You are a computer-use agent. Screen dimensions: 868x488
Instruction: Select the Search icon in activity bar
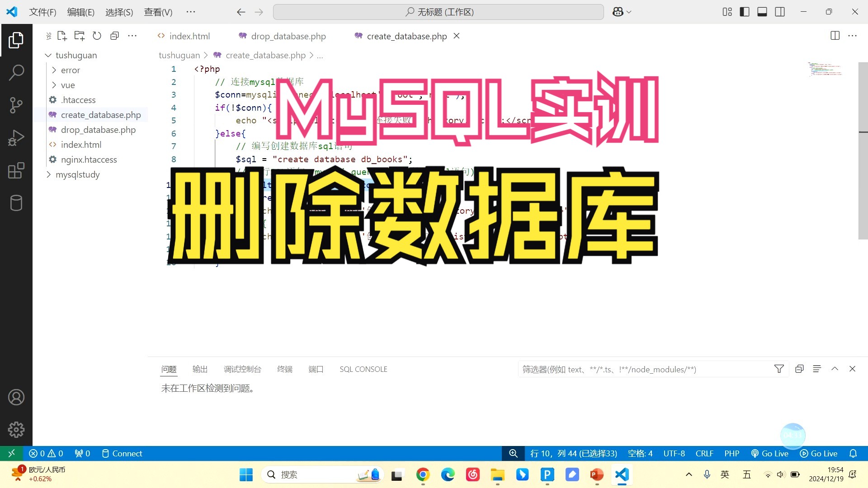[16, 72]
